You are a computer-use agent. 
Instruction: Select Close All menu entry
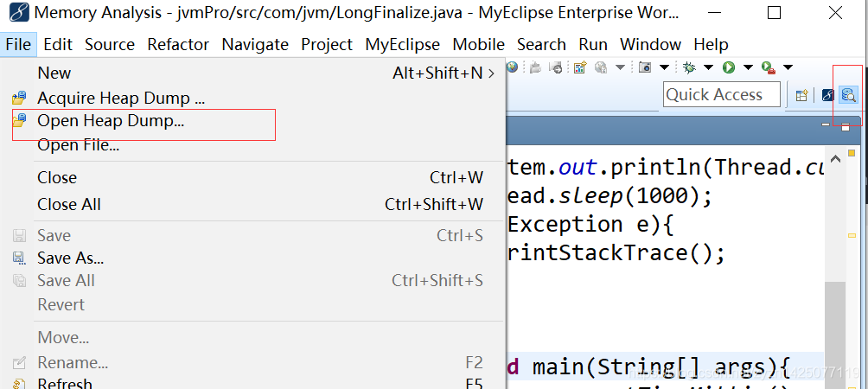tap(253, 204)
